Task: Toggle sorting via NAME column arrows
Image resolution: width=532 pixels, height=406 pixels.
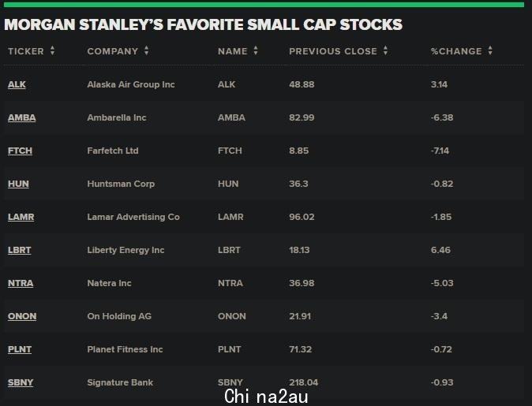Action: click(x=256, y=50)
